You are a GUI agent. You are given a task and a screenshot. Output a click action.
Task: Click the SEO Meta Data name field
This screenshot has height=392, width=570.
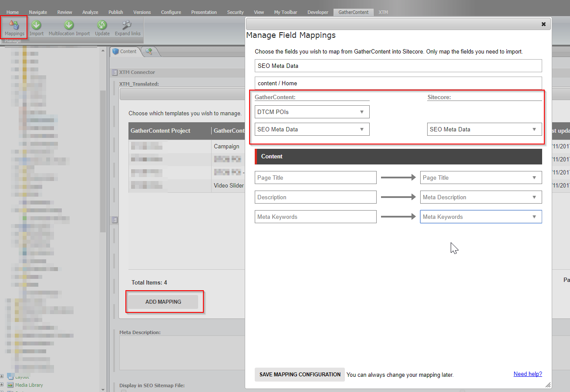(398, 66)
